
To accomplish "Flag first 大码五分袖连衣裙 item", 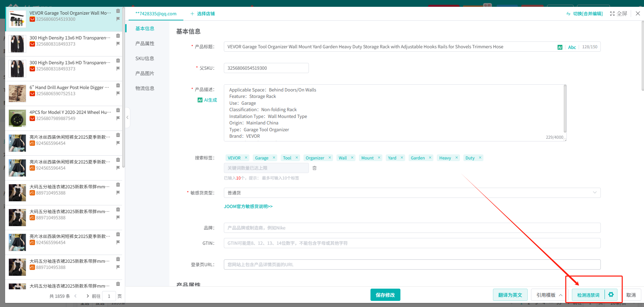I will click(x=118, y=193).
